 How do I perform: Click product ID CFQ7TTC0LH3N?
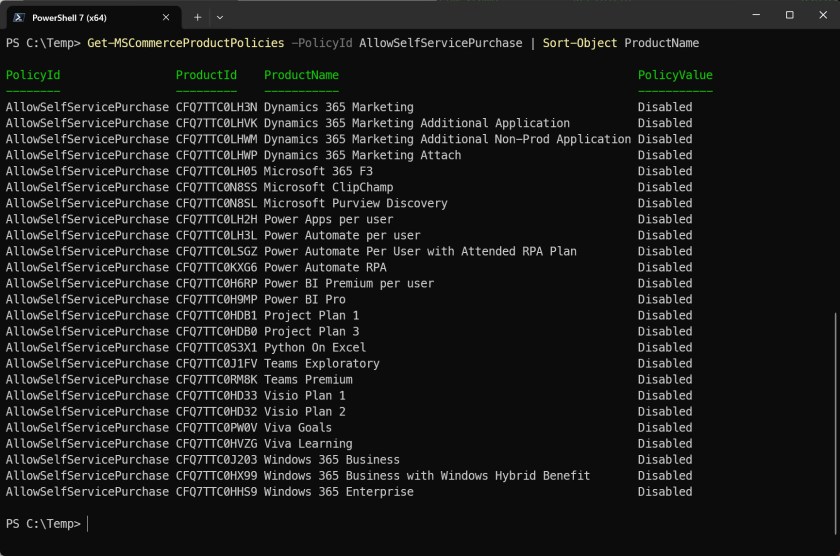[x=216, y=107]
